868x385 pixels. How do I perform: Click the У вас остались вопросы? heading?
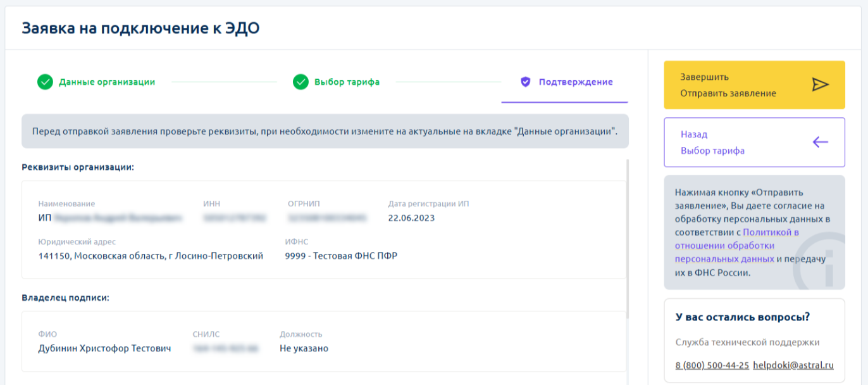point(743,317)
